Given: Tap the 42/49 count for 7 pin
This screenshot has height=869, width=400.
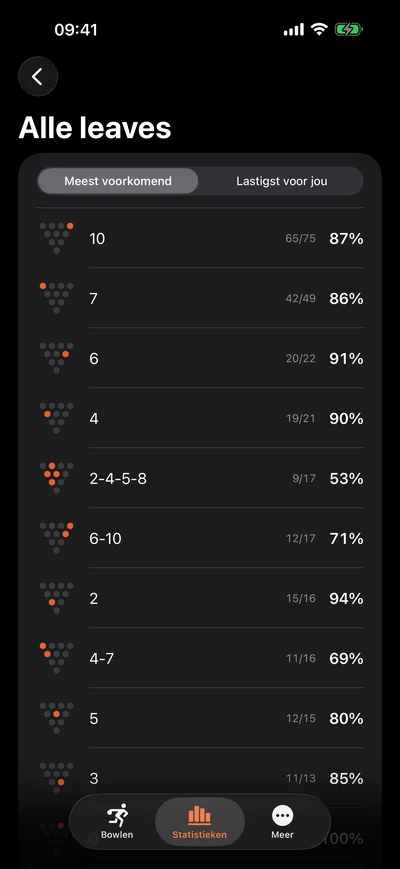Looking at the screenshot, I should 301,299.
